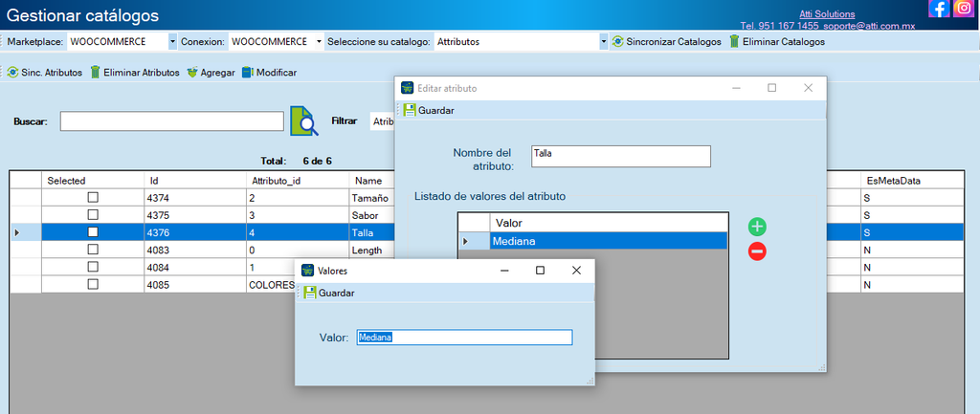Click the Agregar basket icon
The image size is (980, 414).
(x=191, y=73)
